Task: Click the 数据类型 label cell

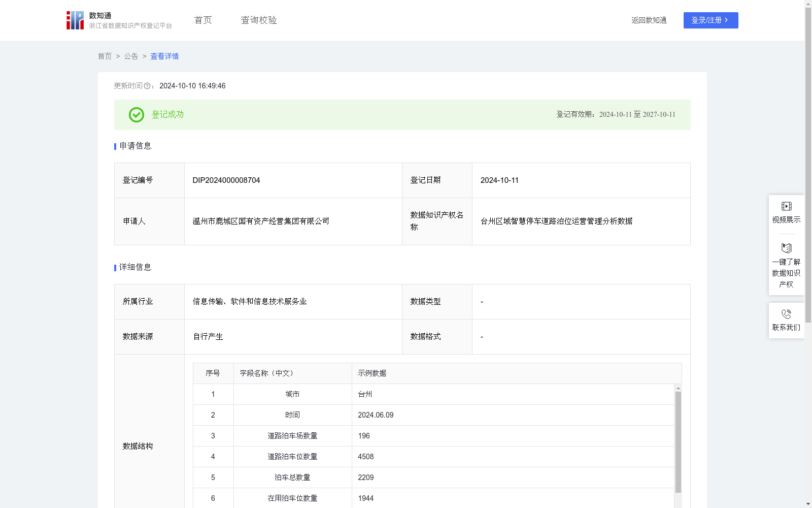Action: coord(437,302)
